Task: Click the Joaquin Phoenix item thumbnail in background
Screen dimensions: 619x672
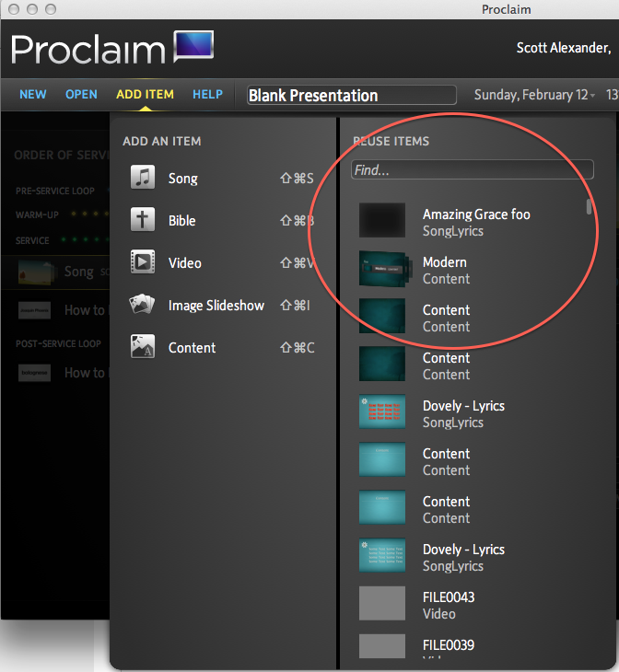Action: [34, 310]
